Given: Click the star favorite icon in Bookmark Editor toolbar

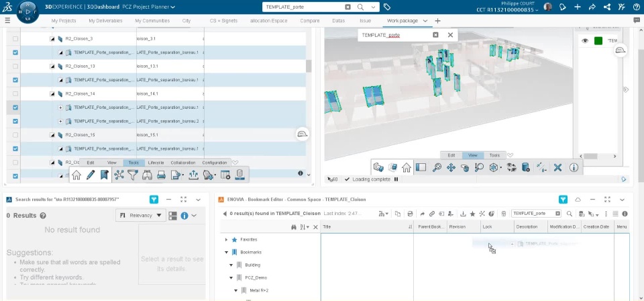Looking at the screenshot, I should (x=473, y=214).
